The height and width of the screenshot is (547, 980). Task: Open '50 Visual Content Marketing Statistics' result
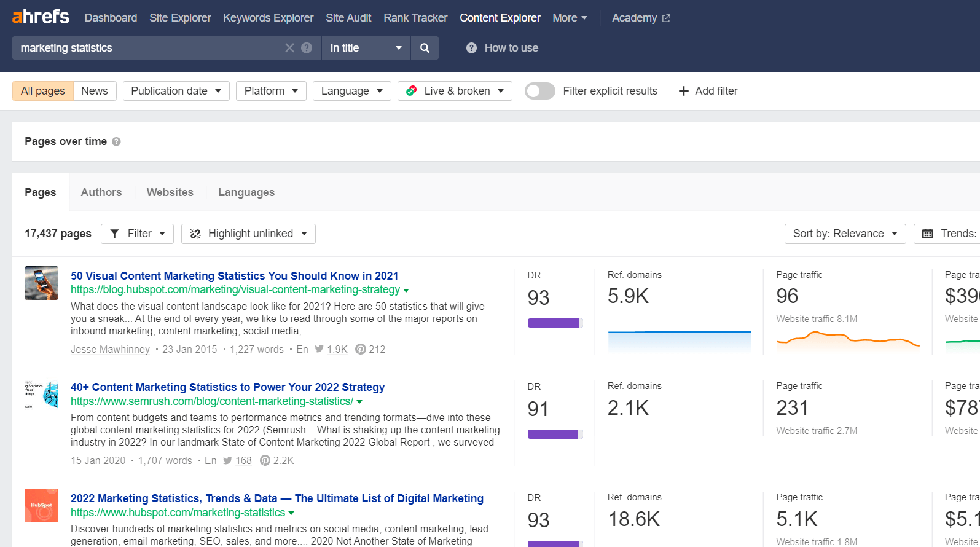[234, 276]
